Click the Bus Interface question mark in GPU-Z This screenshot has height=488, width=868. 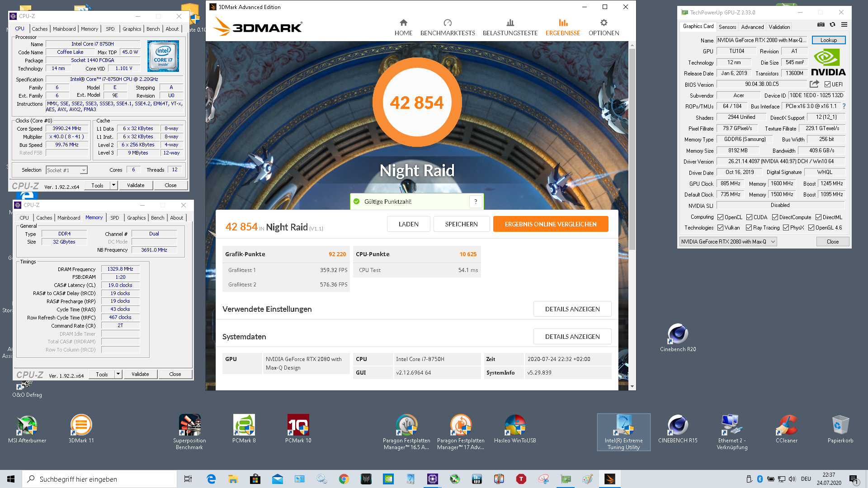pos(844,106)
